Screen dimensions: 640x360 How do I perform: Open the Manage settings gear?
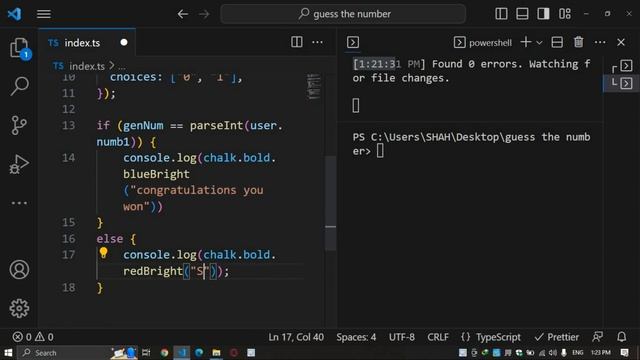tap(19, 308)
